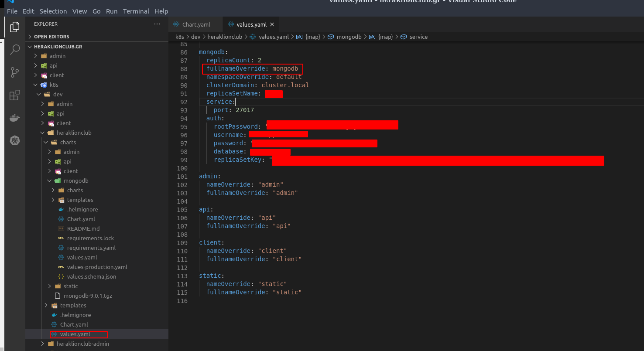This screenshot has height=351, width=644.
Task: Click mongodb in the breadcrumb path
Action: pos(349,37)
